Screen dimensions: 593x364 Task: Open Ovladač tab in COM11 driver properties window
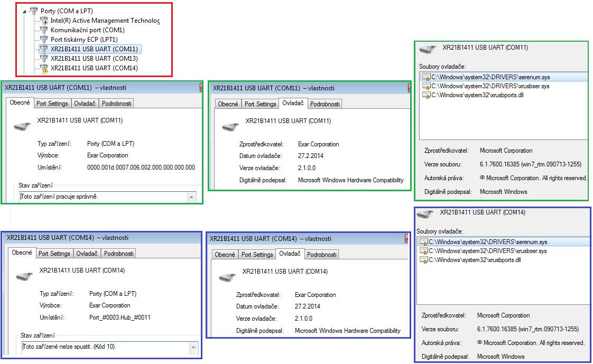pos(293,103)
